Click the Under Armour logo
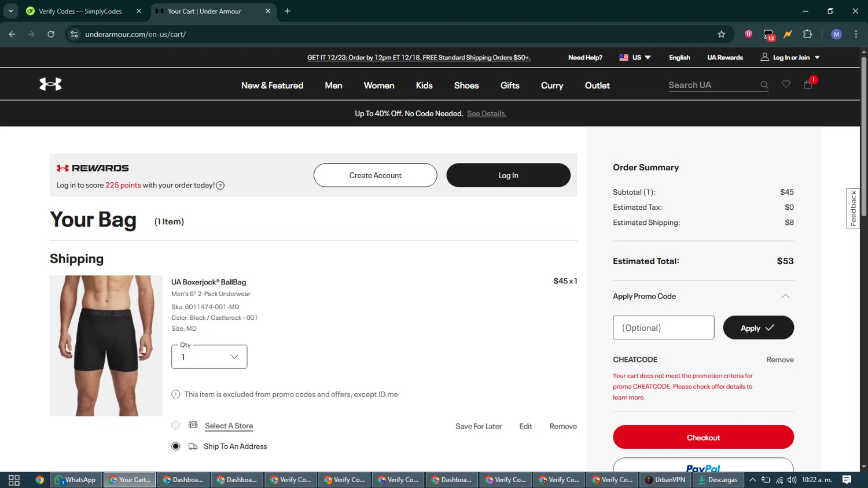Image resolution: width=868 pixels, height=488 pixels. 50,84
